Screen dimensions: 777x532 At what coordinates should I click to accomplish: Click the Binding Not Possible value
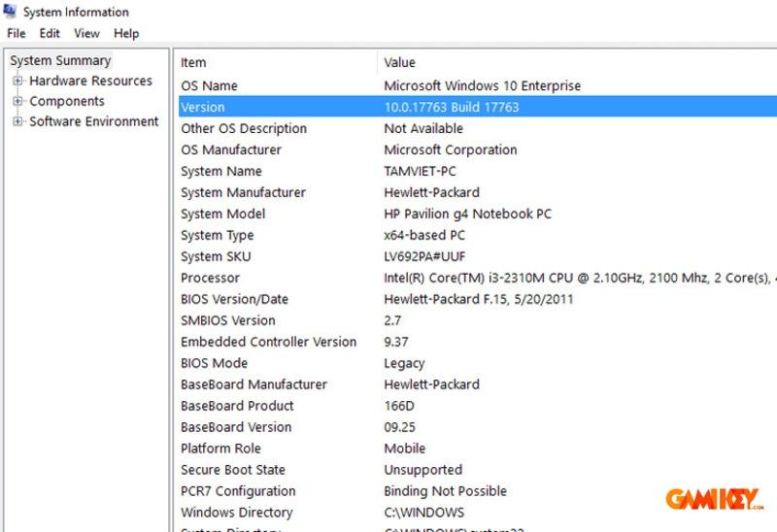tap(445, 491)
